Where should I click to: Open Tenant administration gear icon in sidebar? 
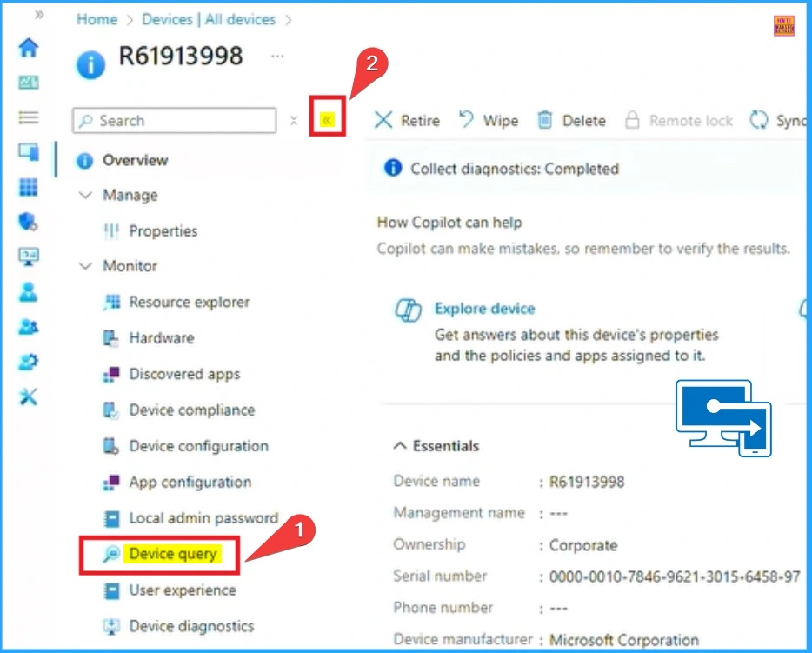pyautogui.click(x=29, y=362)
